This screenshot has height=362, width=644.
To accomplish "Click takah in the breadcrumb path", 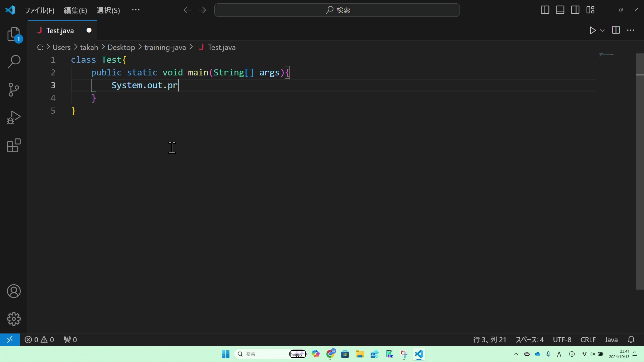I will point(89,48).
